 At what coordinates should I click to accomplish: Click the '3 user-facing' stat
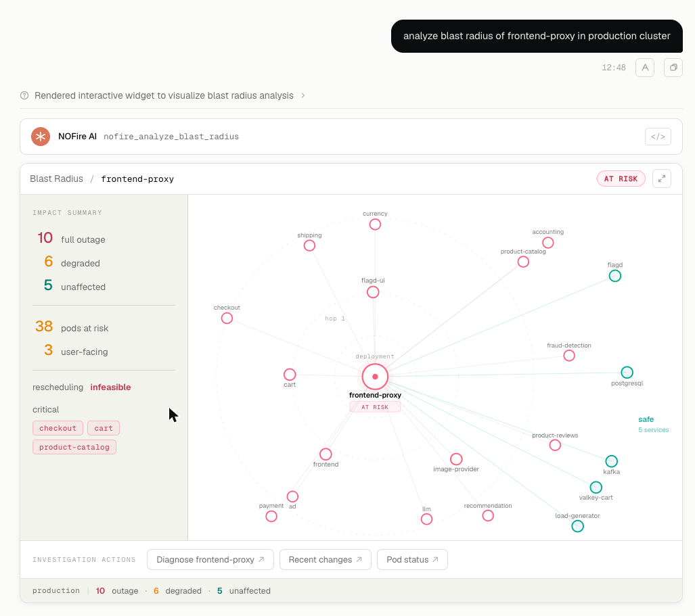76,351
